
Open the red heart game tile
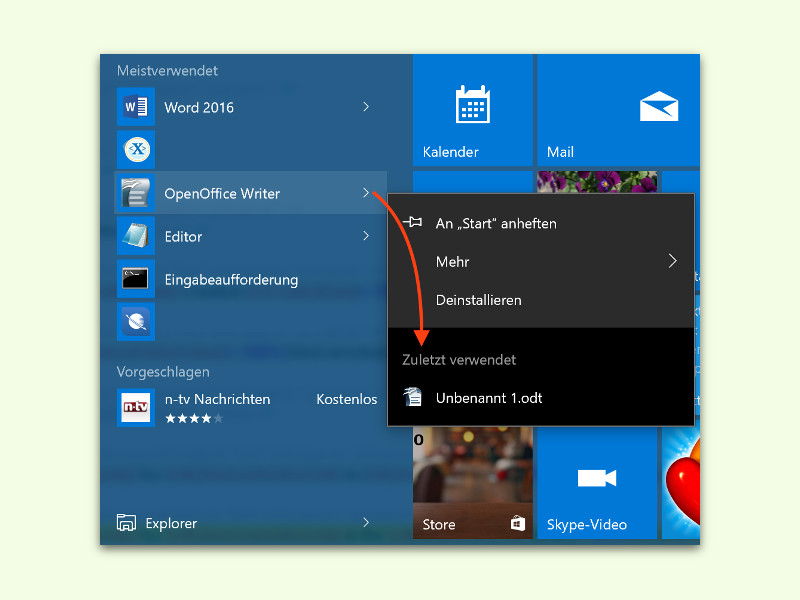pos(681,483)
